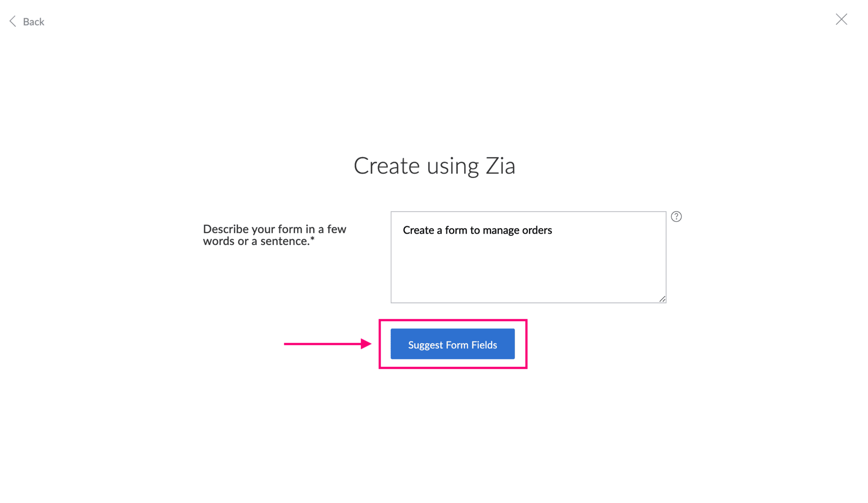Screen dimensions: 868x503
Task: Click the word 'Zia' in the title
Action: click(500, 165)
